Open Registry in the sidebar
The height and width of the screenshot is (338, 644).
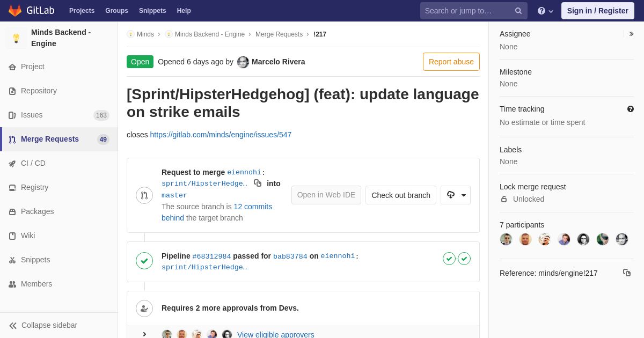coord(59,187)
